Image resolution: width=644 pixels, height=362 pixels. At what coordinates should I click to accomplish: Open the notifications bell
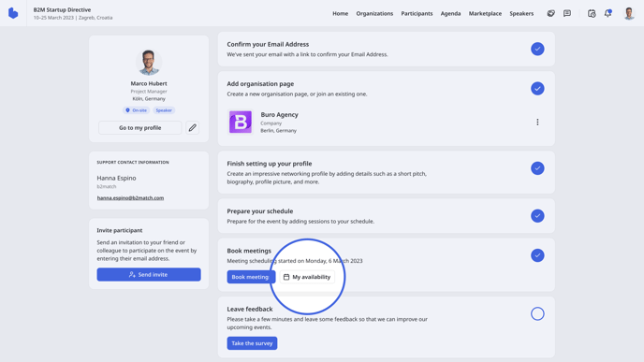coord(607,13)
